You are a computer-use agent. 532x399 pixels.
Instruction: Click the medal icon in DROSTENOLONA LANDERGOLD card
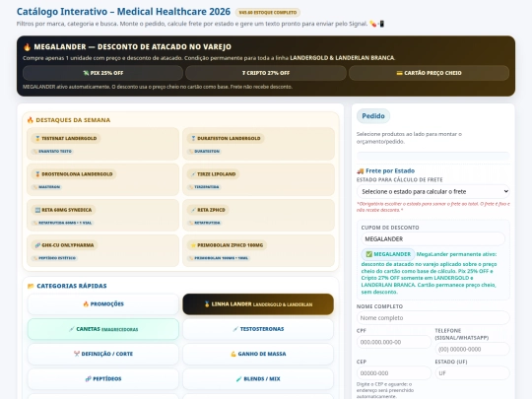point(37,174)
